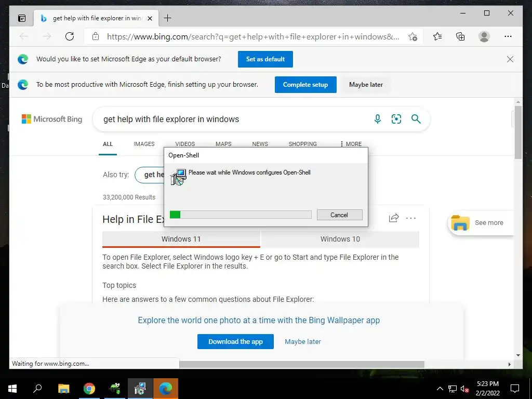
Task: Click See more File Explorer card
Action: point(481,223)
